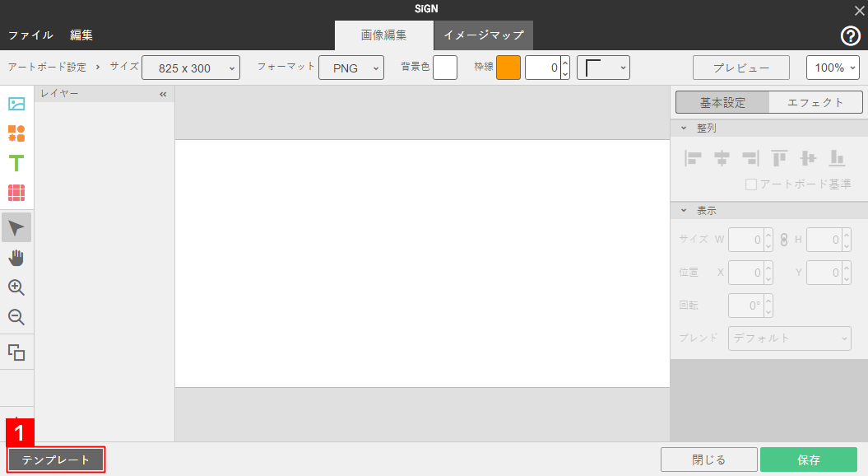This screenshot has height=476, width=868.
Task: Align objects to vertical middle
Action: pos(808,158)
